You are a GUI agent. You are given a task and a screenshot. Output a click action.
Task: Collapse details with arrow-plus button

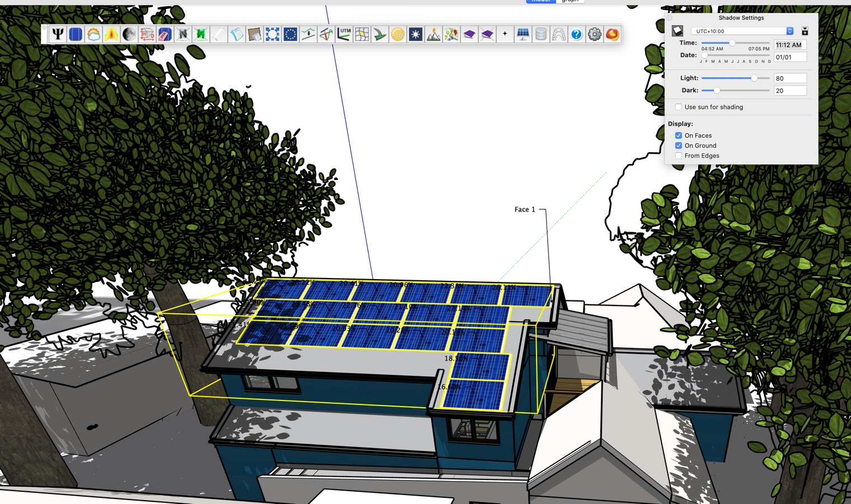click(x=805, y=31)
